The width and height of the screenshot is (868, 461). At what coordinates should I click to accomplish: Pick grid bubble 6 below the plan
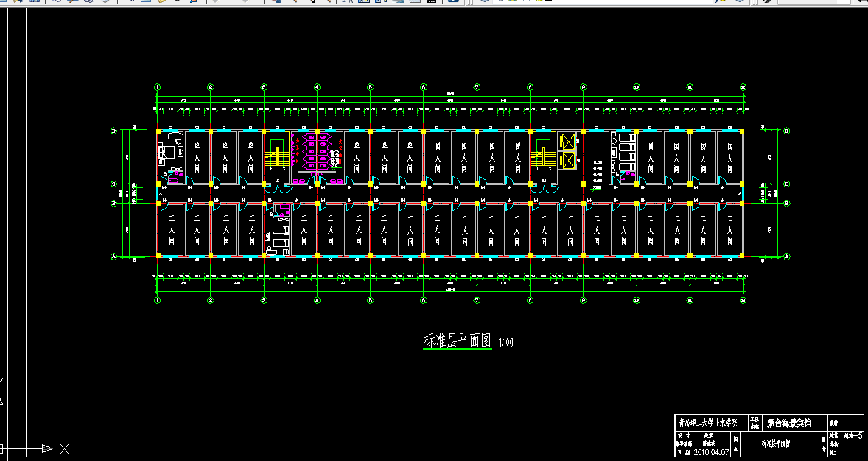click(x=424, y=300)
